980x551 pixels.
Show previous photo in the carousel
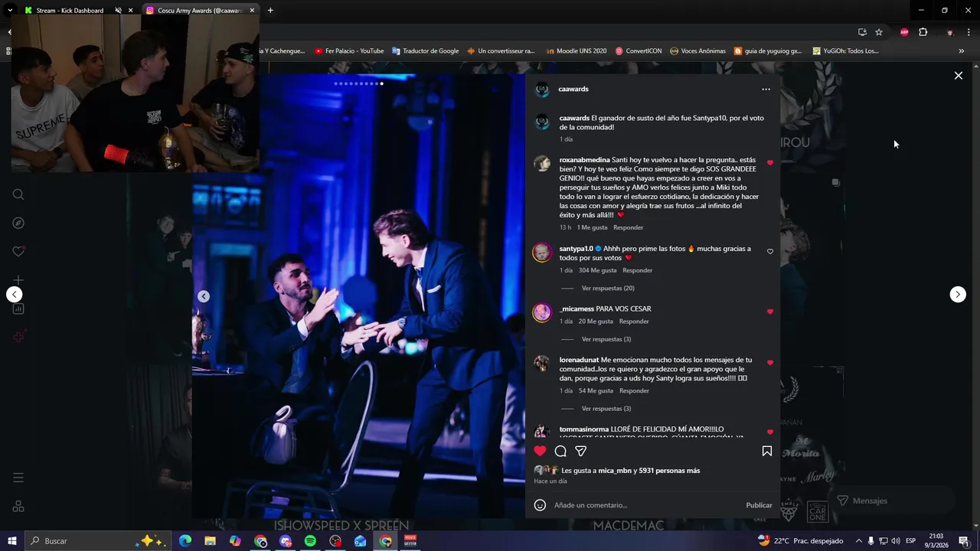(x=204, y=296)
